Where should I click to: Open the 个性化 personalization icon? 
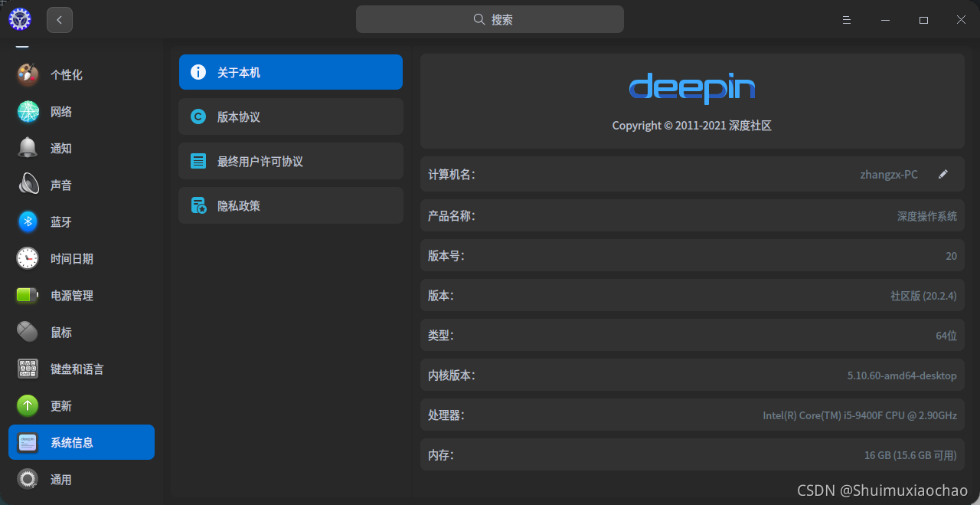(28, 75)
